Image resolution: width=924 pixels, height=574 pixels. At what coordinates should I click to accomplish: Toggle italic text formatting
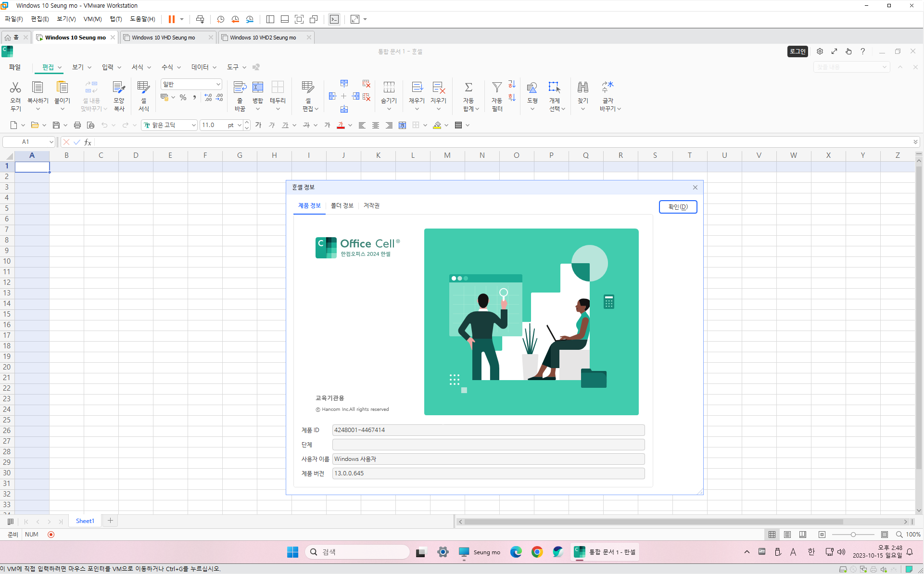[x=272, y=125]
